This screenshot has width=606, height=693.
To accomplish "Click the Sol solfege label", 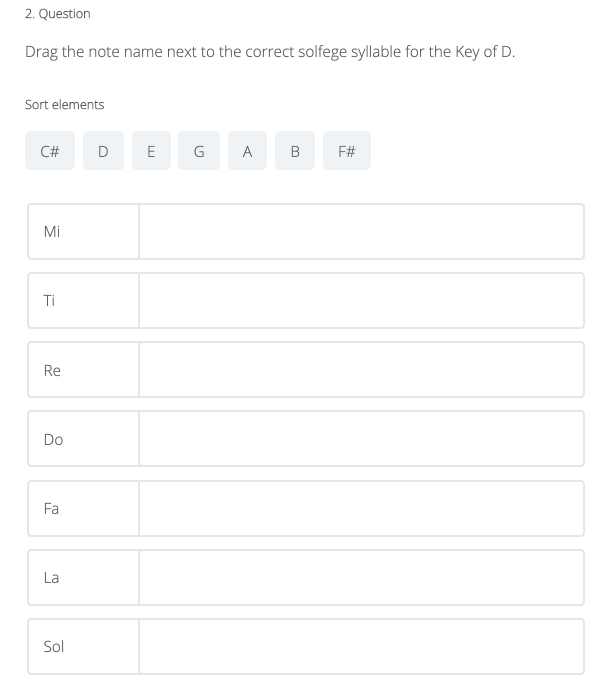I will [x=54, y=646].
